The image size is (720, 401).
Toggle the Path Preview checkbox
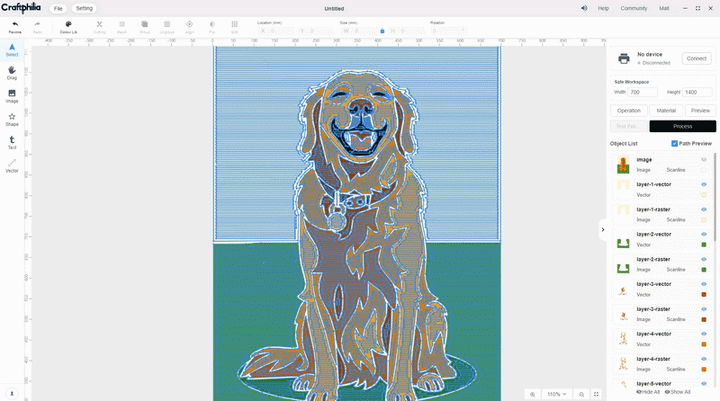pos(674,144)
